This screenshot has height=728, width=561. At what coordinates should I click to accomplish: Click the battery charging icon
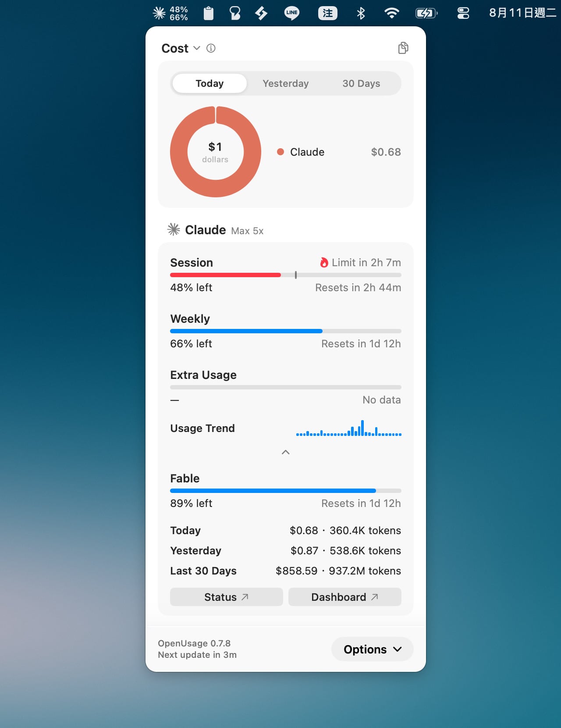[426, 13]
